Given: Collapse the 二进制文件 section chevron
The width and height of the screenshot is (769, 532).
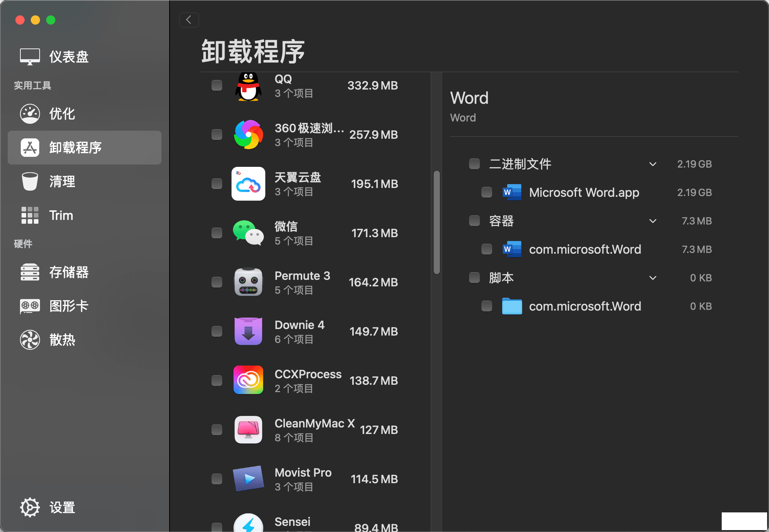Looking at the screenshot, I should pyautogui.click(x=653, y=164).
